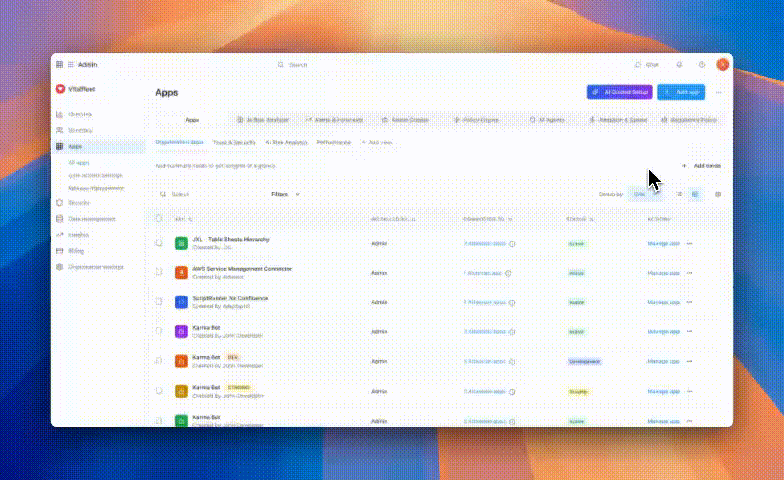
Task: Click the Karma Bot STAGING app icon
Action: 181,391
